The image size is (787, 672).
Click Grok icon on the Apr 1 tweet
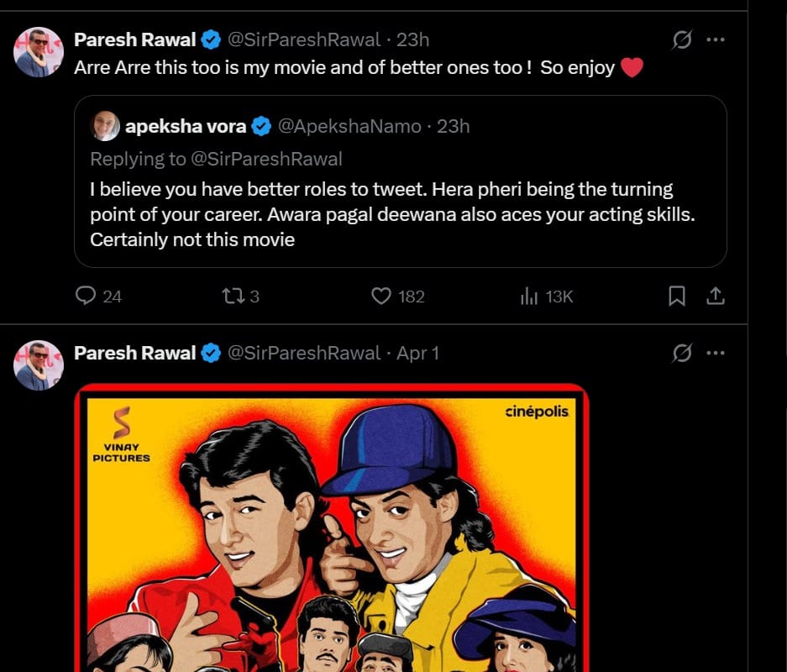click(x=682, y=353)
